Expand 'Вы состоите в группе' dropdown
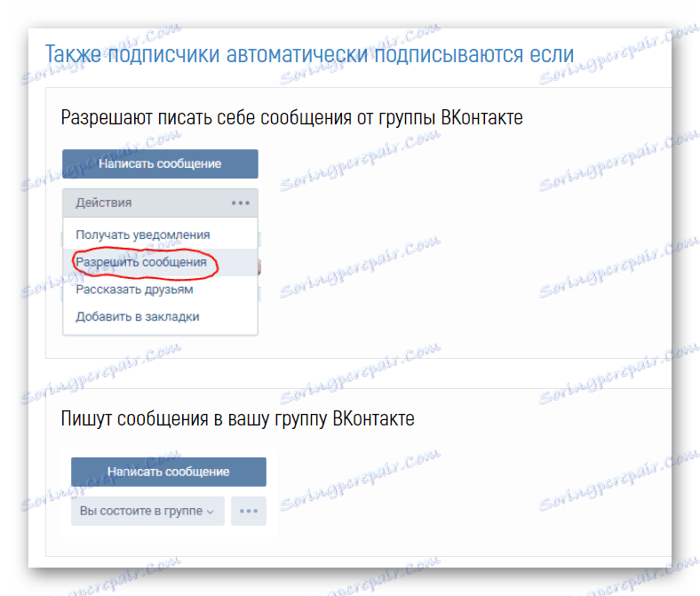This screenshot has width=700, height=596. point(147,511)
